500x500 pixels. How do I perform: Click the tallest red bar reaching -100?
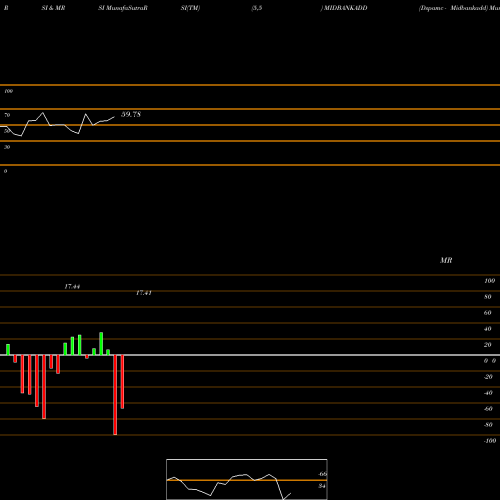[x=115, y=395]
